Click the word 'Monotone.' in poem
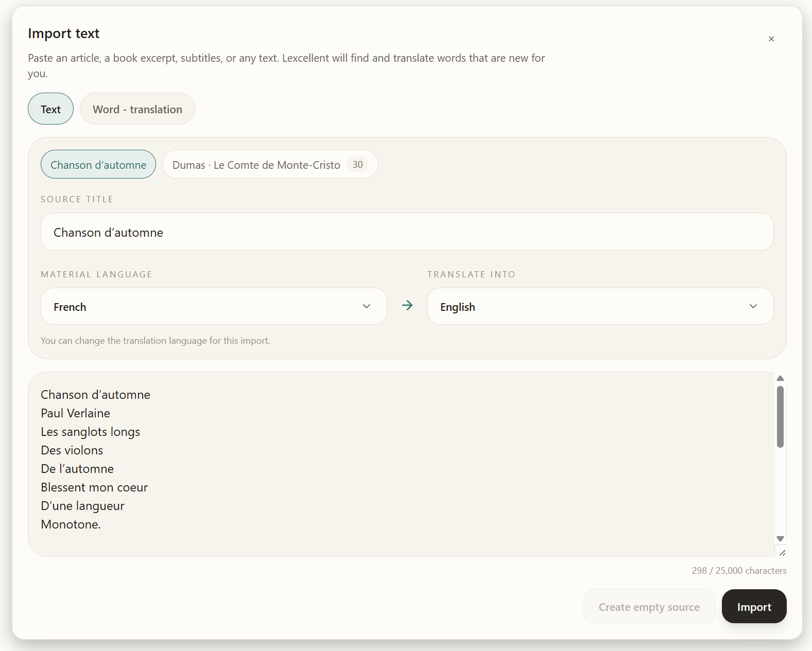Image resolution: width=812 pixels, height=651 pixels. click(71, 524)
